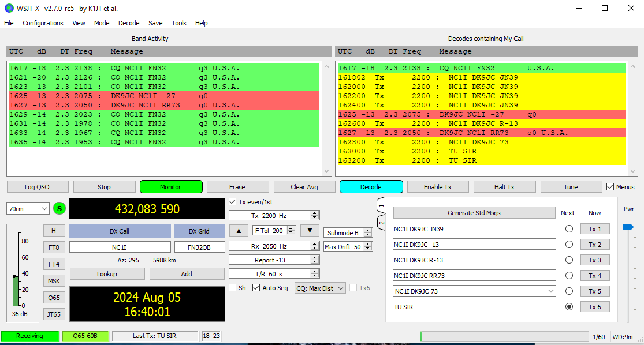The width and height of the screenshot is (644, 345).
Task: Click the TU SIR message field
Action: 474,307
